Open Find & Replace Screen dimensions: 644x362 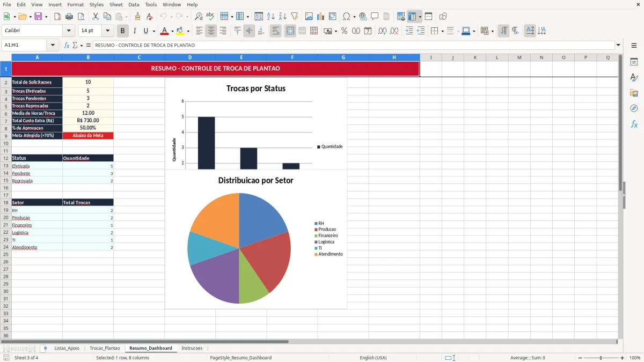(199, 16)
